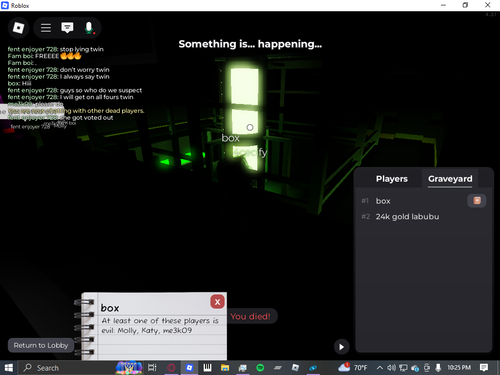Open the Windows Start menu
500x375 pixels.
pyautogui.click(x=8, y=368)
